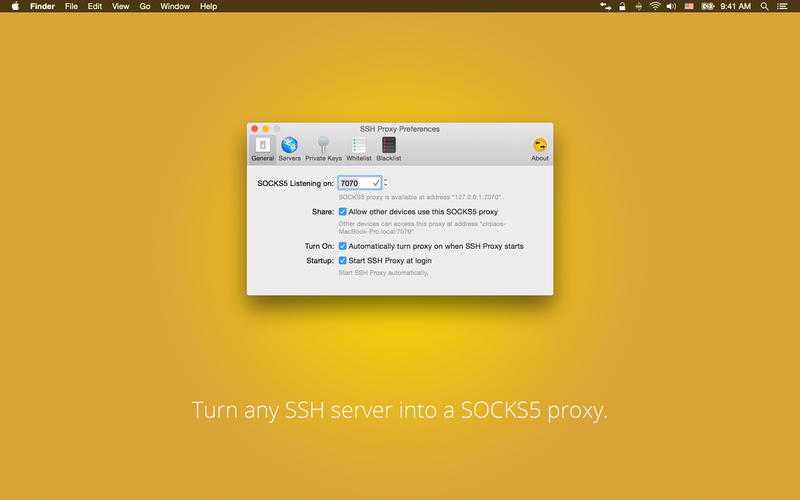800x500 pixels.
Task: Open the About pane icon
Action: point(540,149)
